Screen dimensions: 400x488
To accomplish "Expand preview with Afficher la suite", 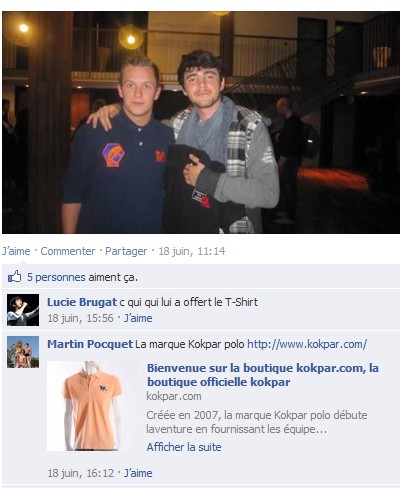I will pos(184,447).
